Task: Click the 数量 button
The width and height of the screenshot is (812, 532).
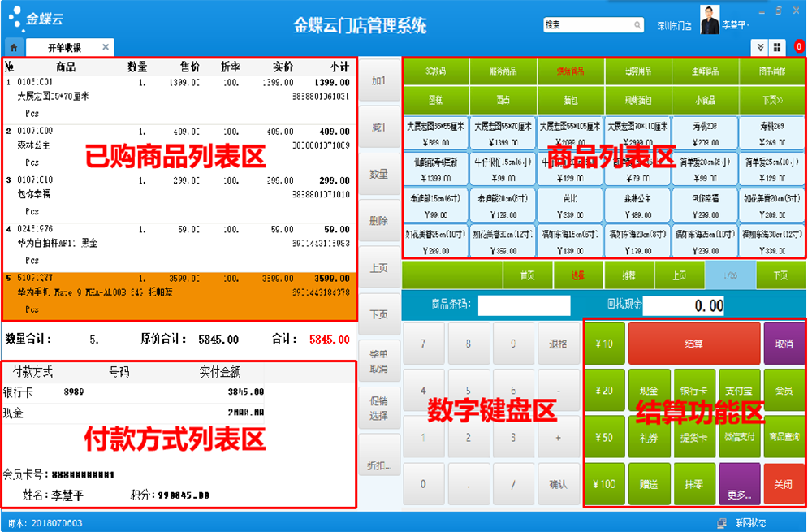Action: point(379,174)
